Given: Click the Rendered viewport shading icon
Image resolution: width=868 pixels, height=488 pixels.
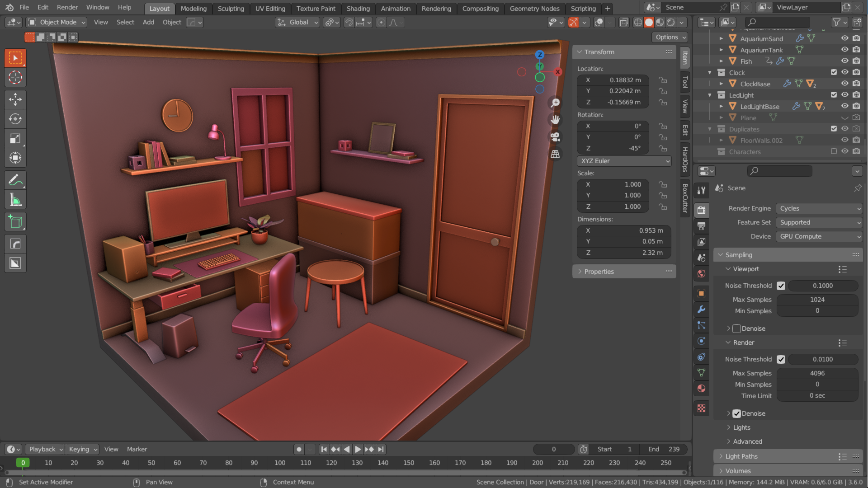Looking at the screenshot, I should 668,22.
